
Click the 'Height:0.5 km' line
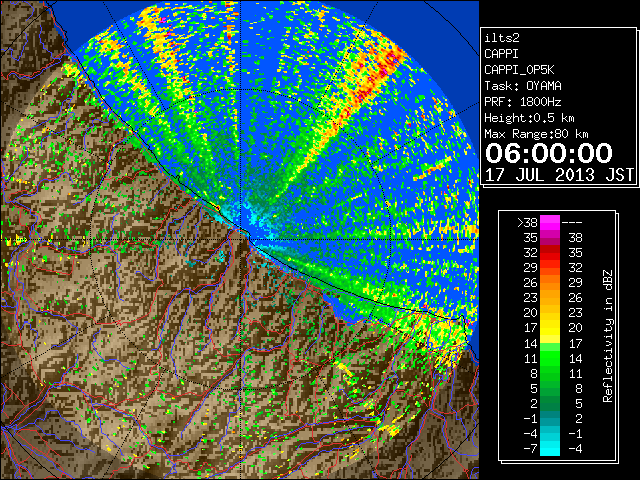529,118
